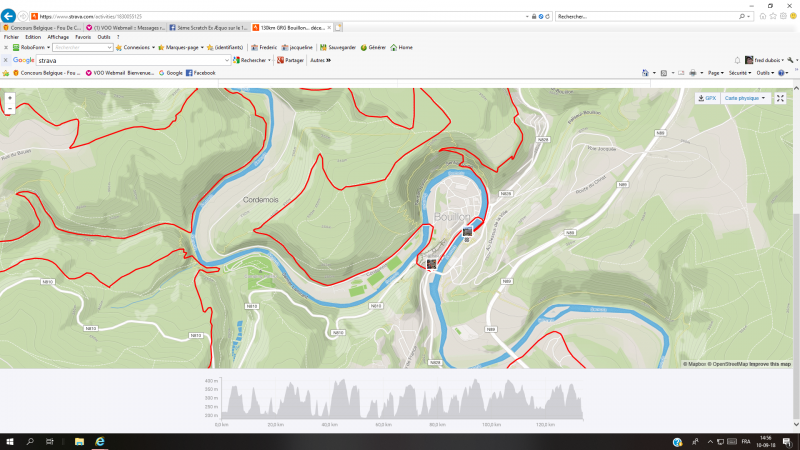Open the Edition menu

[33, 37]
